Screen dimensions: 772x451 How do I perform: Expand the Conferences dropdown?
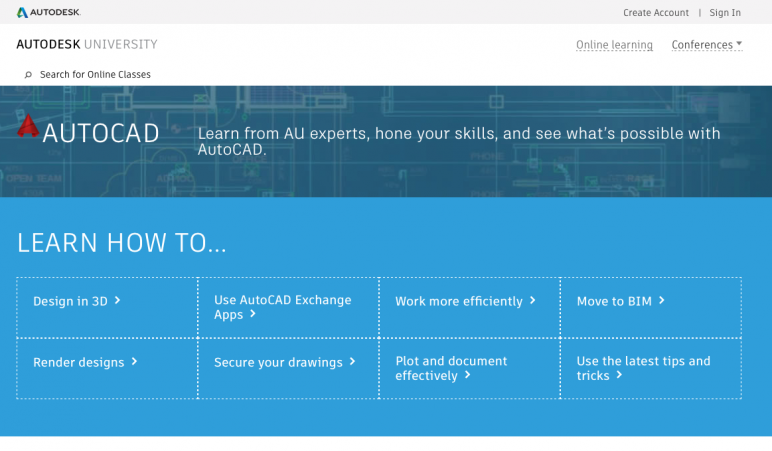pyautogui.click(x=707, y=45)
